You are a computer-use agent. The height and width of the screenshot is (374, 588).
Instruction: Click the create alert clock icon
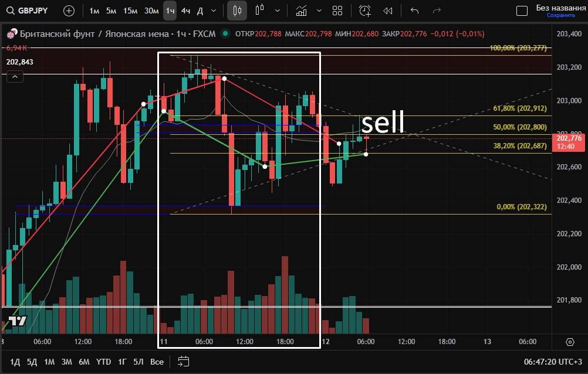coord(365,11)
